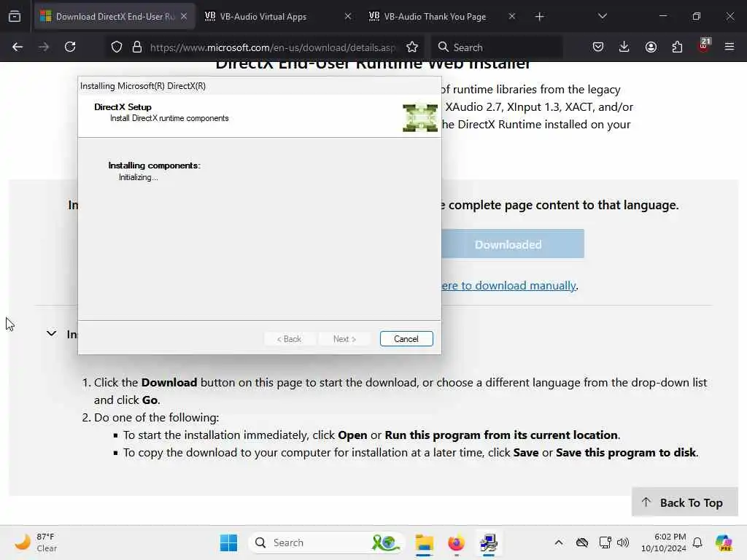
Task: Click the Firefox back arrow
Action: click(18, 47)
